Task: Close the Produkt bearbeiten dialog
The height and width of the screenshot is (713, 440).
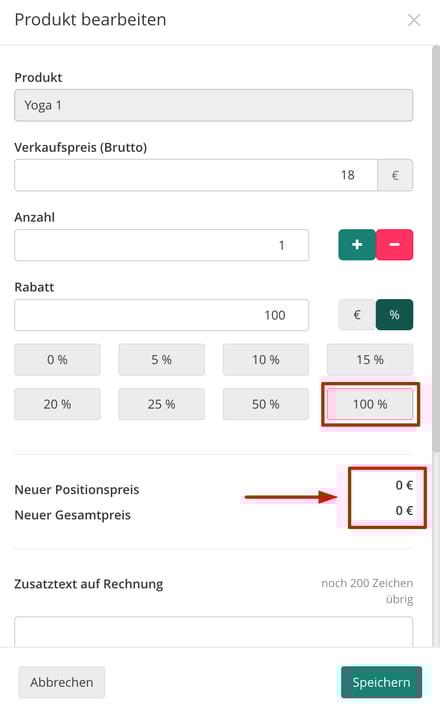Action: 414,20
